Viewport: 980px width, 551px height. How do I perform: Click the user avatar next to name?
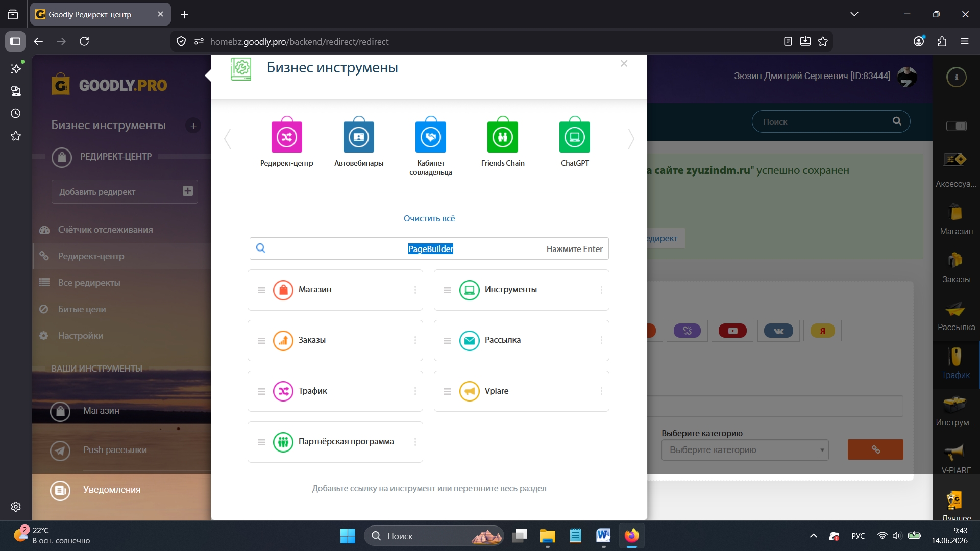click(907, 77)
